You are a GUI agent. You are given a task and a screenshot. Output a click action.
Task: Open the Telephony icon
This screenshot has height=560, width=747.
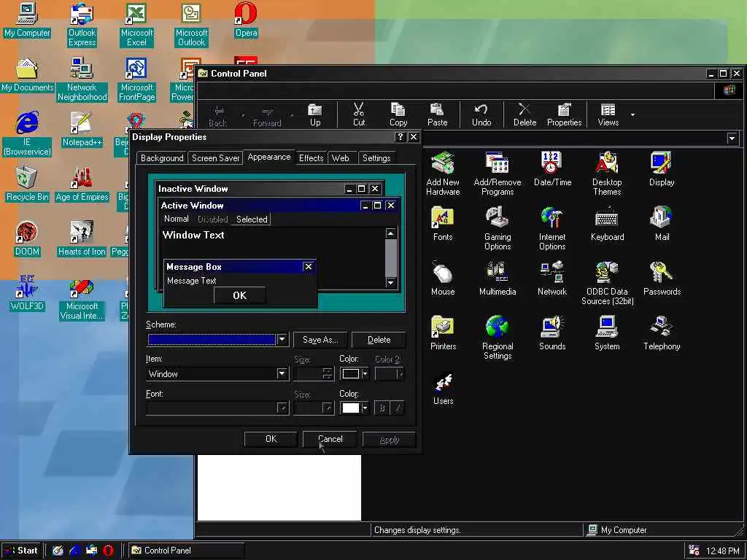coord(662,332)
